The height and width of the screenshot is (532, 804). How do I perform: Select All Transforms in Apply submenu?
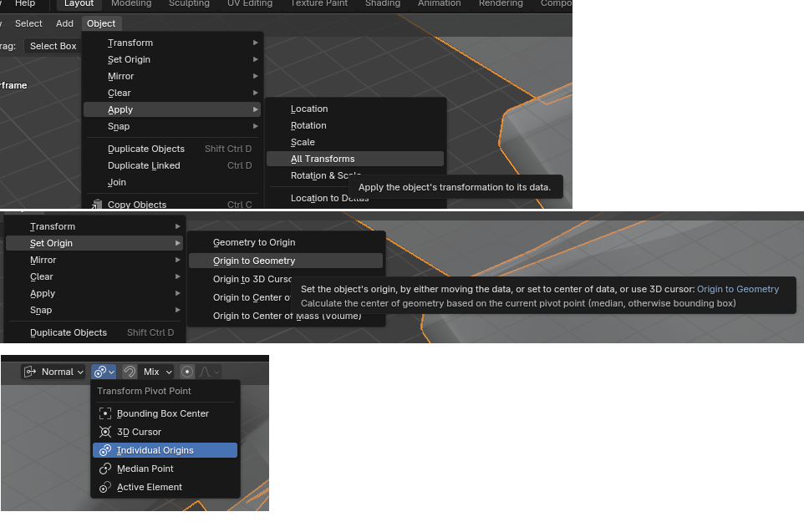pyautogui.click(x=355, y=159)
